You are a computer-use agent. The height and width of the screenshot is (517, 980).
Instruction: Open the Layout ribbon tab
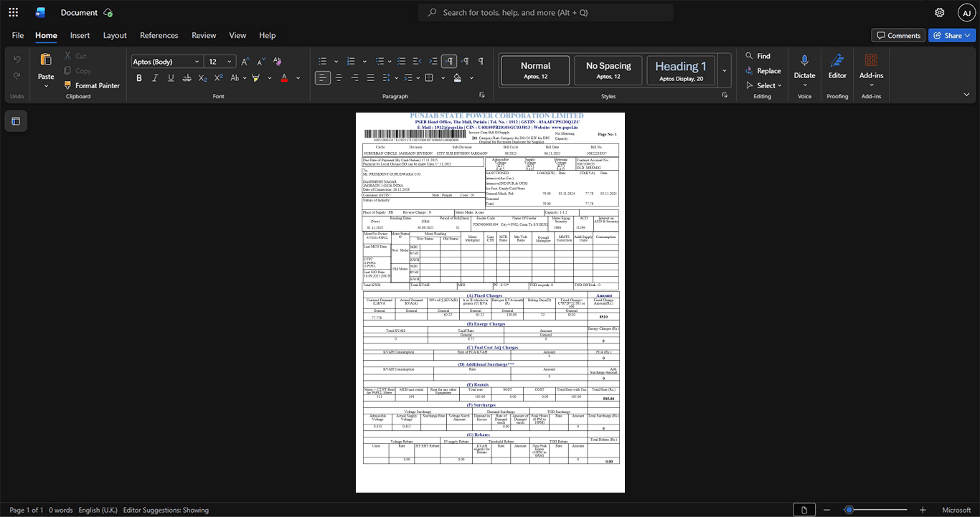(x=115, y=35)
